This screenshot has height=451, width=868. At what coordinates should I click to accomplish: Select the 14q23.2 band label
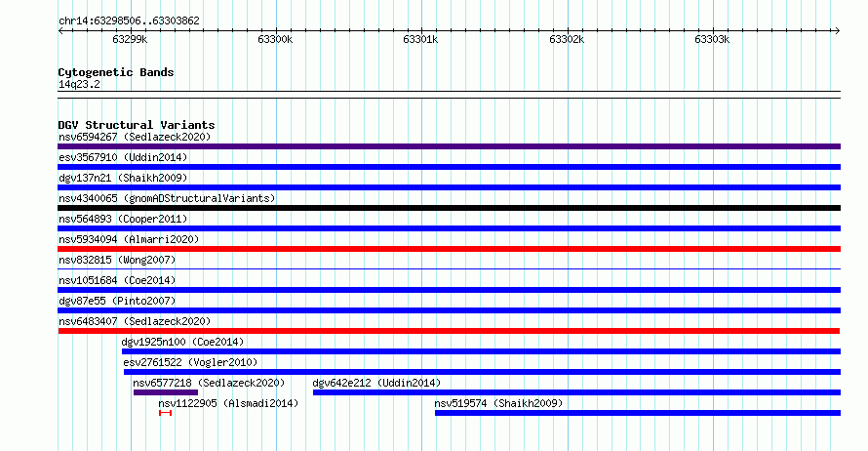79,84
